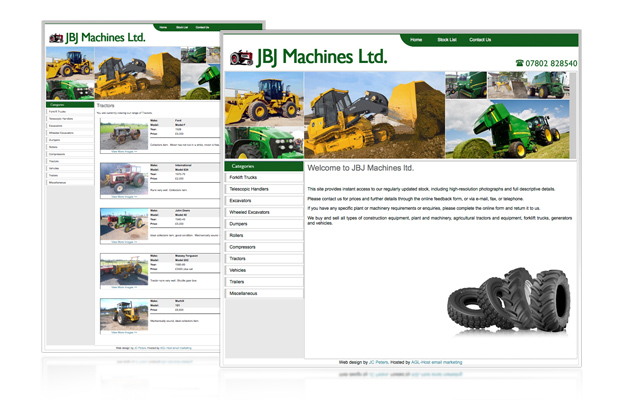The width and height of the screenshot is (619, 400).
Task: Select Forklift Trucks in back window category list
Action: pos(70,112)
